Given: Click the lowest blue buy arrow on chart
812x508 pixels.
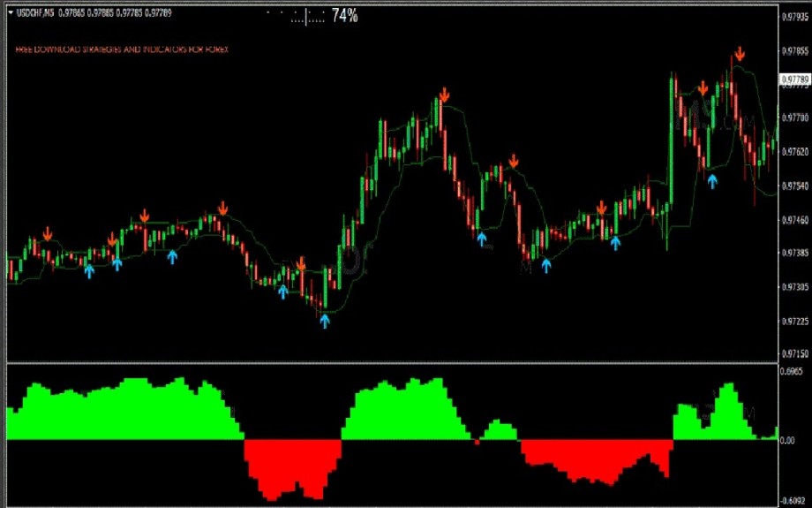Looking at the screenshot, I should [x=324, y=321].
